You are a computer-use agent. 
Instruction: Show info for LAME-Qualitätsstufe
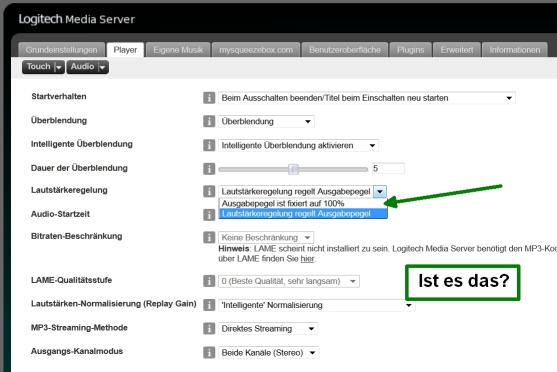(x=209, y=281)
